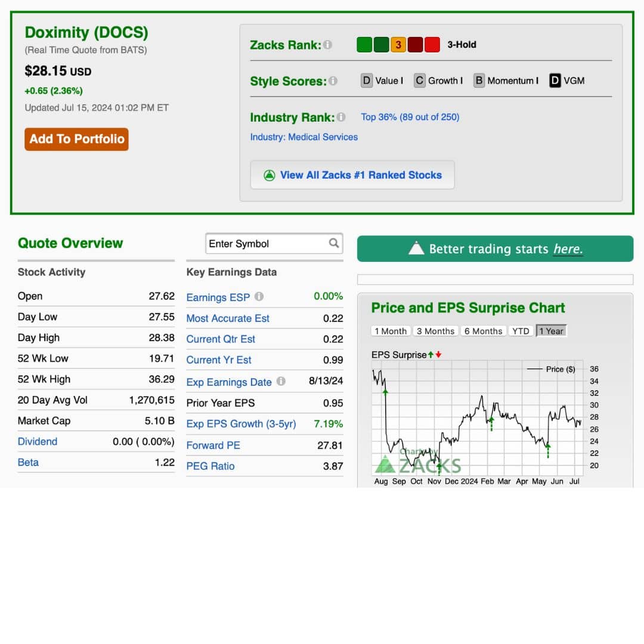644x644 pixels.
Task: Click the orange rank 3 square
Action: click(398, 44)
